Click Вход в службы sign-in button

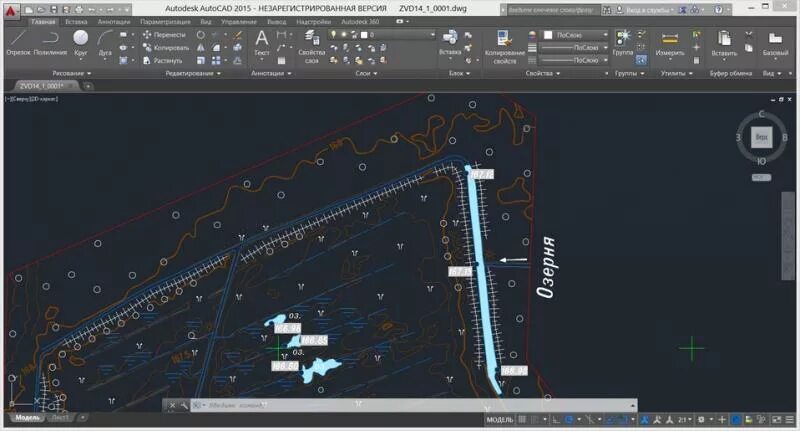[647, 10]
